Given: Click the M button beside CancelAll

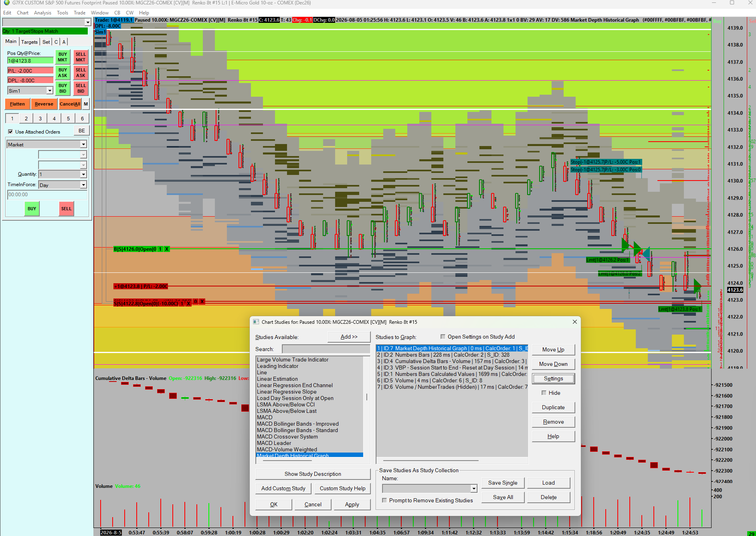Looking at the screenshot, I should (x=86, y=104).
